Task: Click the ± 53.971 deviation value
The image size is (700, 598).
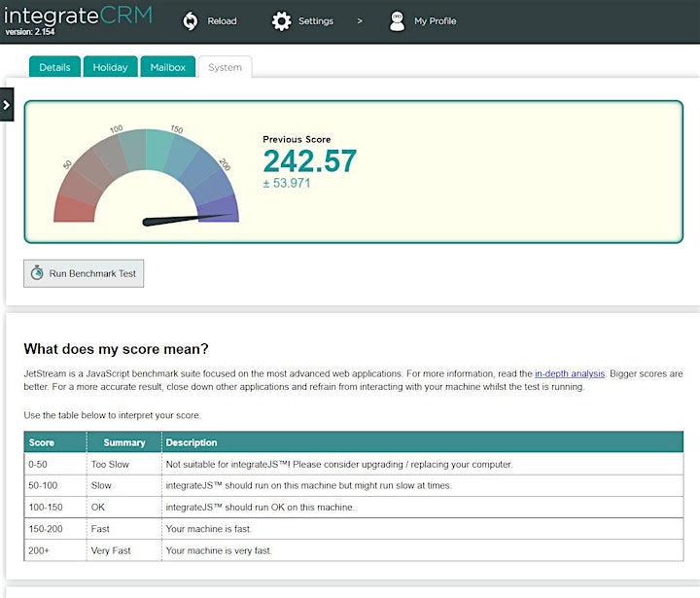Action: (287, 183)
